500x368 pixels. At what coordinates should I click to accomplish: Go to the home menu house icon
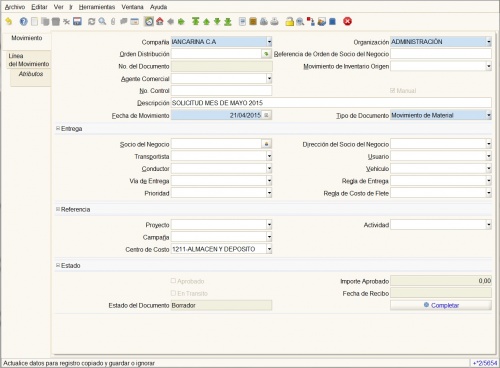pos(160,22)
